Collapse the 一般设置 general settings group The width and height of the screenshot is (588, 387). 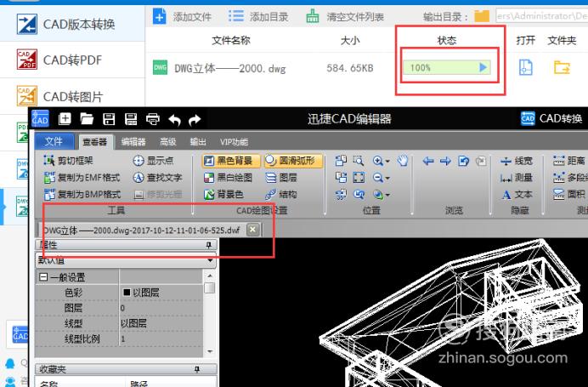pyautogui.click(x=43, y=277)
